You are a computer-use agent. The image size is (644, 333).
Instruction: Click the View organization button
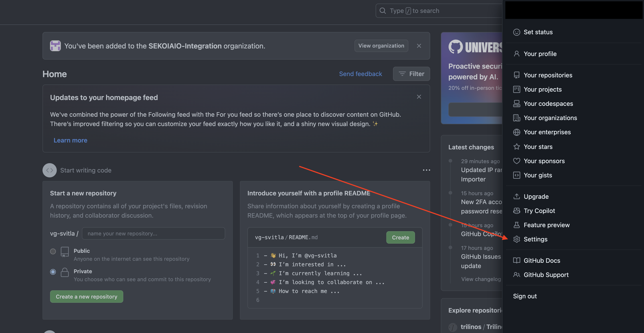[381, 46]
